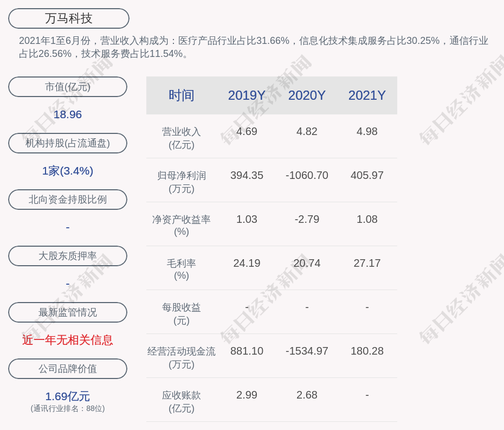Click the 营业收入(亿元) row label
This screenshot has width=504, height=430.
(182, 138)
